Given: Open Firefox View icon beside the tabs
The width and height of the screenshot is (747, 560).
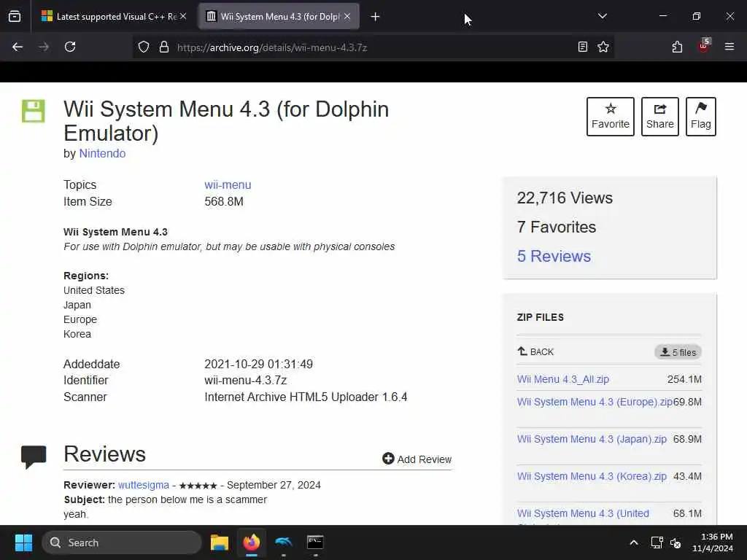Looking at the screenshot, I should tap(15, 17).
